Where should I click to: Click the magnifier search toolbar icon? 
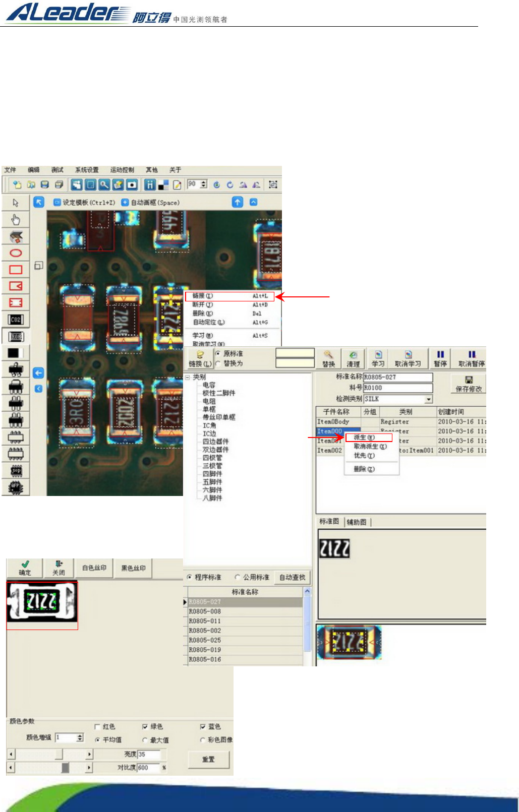tap(104, 185)
